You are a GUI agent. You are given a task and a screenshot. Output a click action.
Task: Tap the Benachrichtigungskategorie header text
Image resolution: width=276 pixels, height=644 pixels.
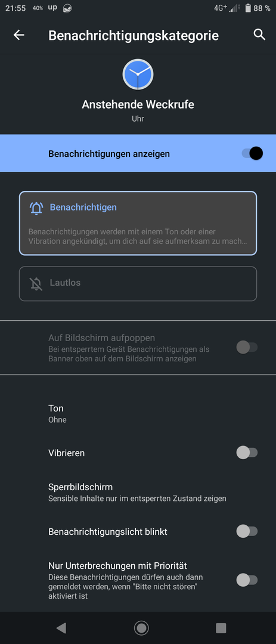coord(134,35)
